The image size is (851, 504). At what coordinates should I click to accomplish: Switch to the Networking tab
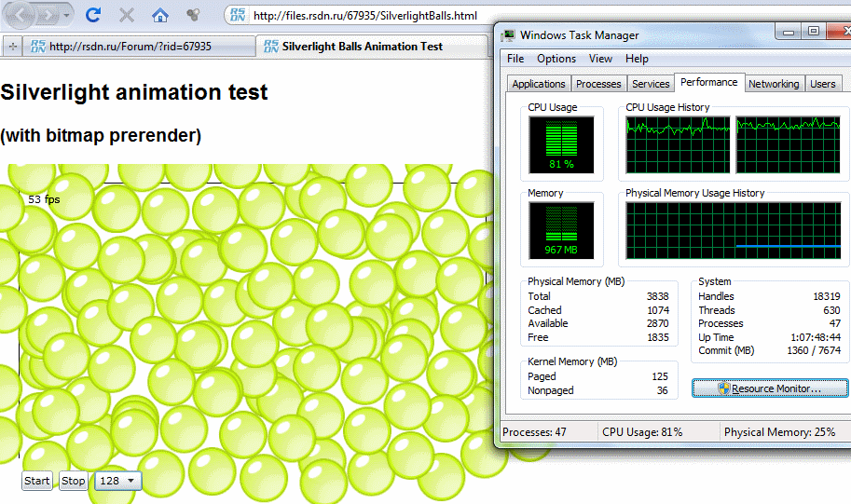point(774,84)
